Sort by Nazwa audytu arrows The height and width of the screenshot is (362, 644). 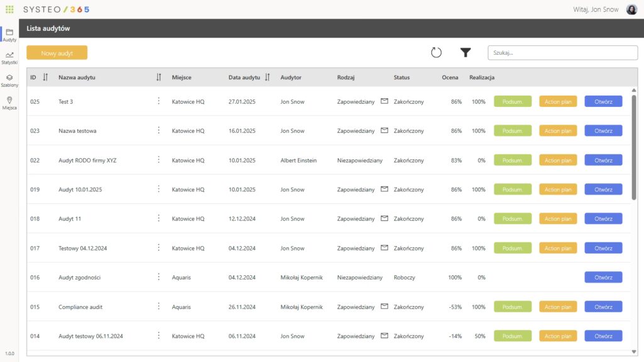point(158,77)
